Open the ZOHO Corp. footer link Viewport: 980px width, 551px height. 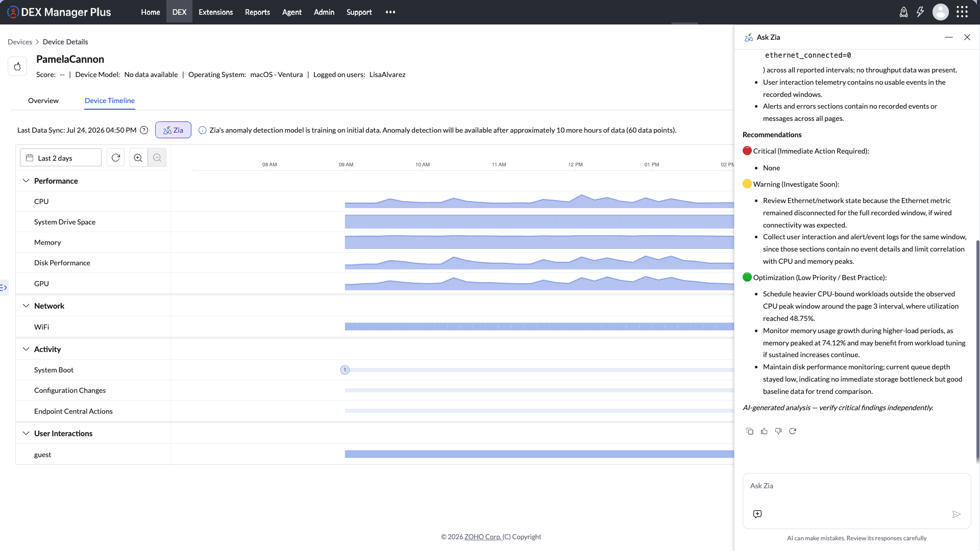(483, 537)
